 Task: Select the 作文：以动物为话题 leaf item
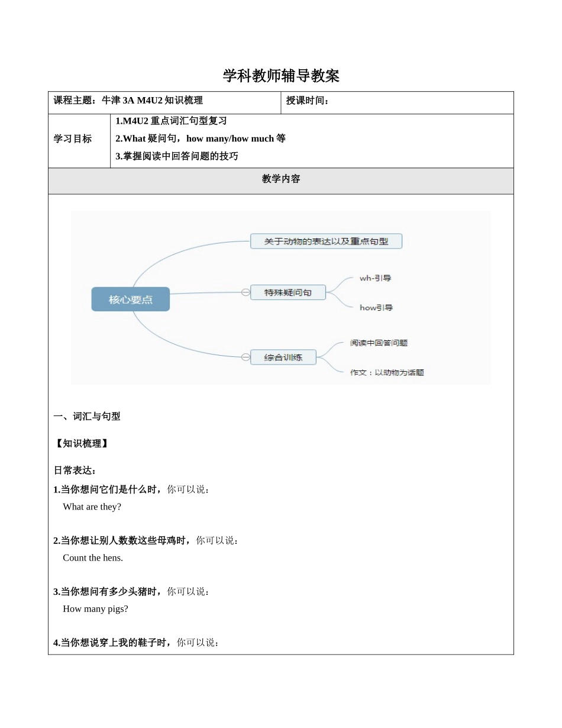[x=387, y=373]
